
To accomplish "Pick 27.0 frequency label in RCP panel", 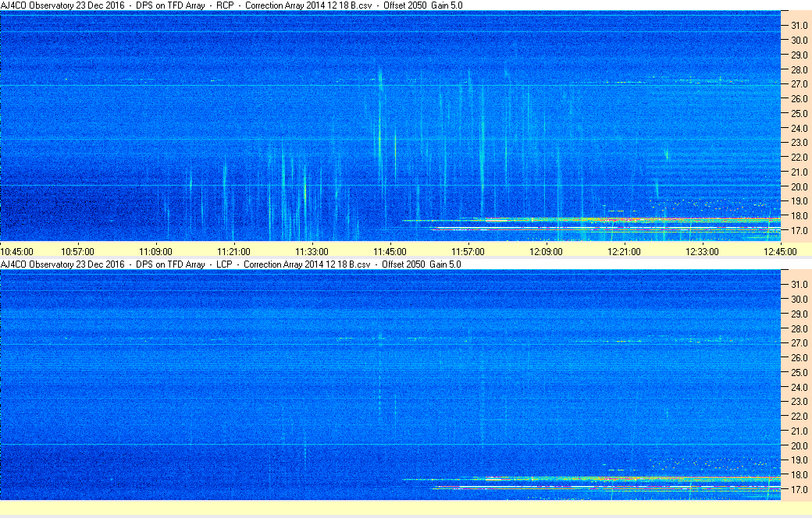I will (x=799, y=83).
